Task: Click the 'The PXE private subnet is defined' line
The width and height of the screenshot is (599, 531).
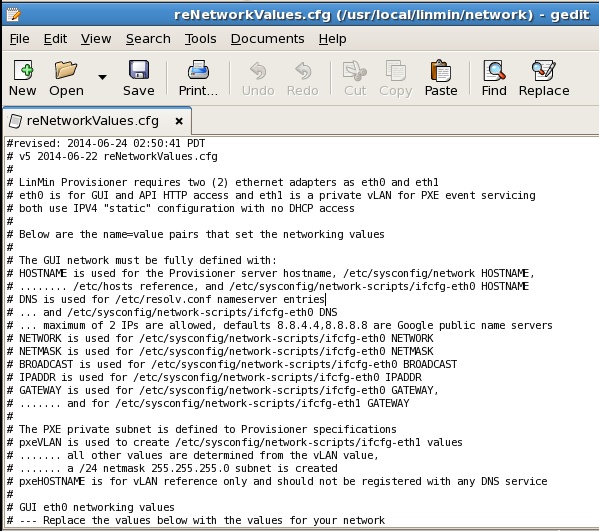Action: pos(202,429)
